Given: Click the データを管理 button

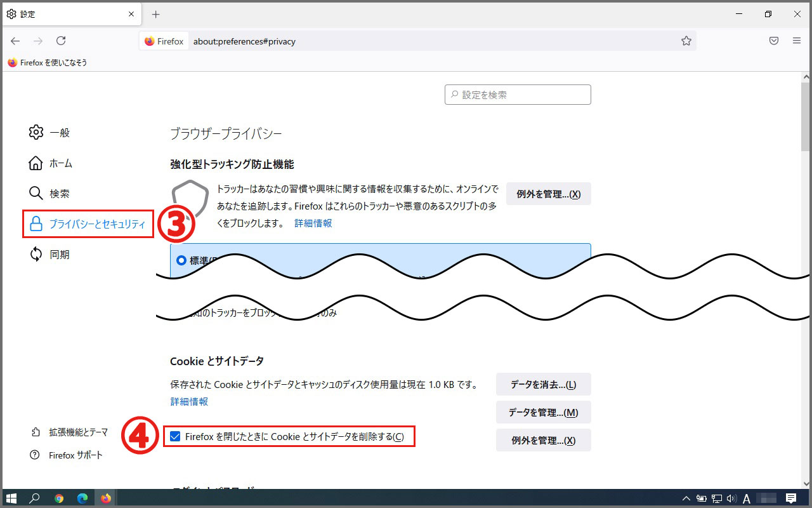Looking at the screenshot, I should tap(543, 412).
